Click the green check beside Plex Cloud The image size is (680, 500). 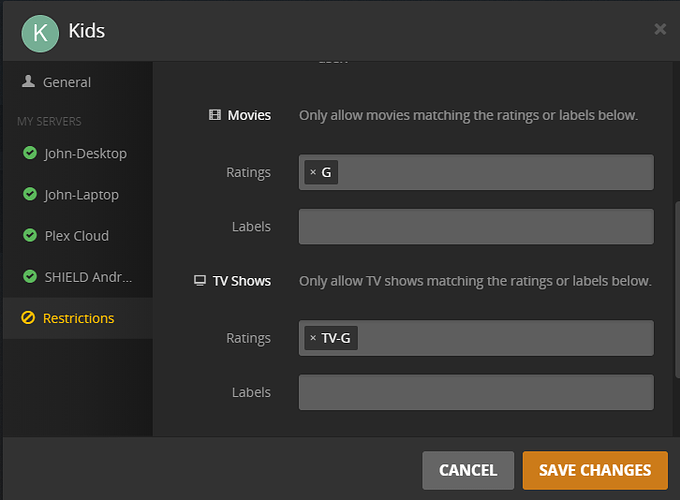coord(29,236)
